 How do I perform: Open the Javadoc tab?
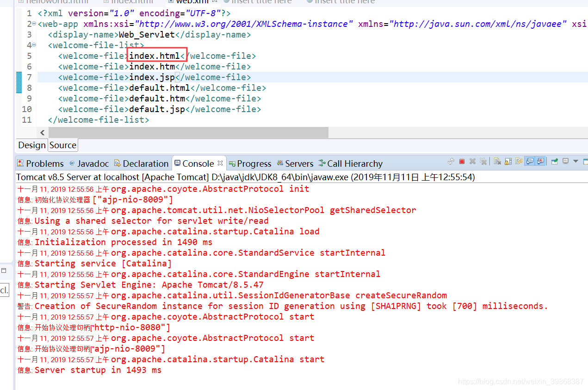[x=89, y=164]
